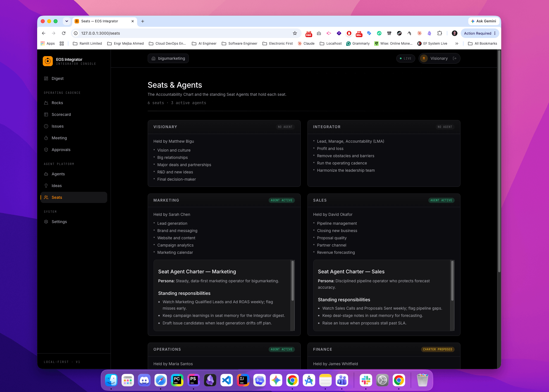The width and height of the screenshot is (549, 392).
Task: Open Rocks in sidebar
Action: point(74,103)
